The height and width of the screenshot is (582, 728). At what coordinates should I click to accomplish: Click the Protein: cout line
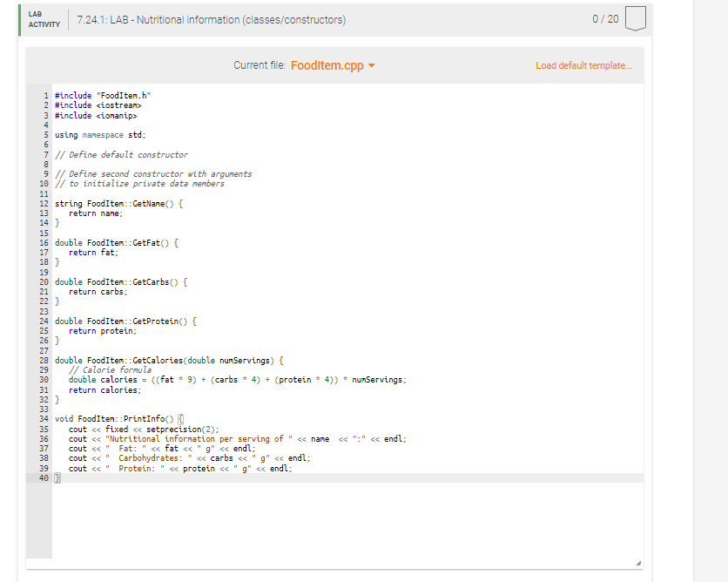[x=180, y=469]
